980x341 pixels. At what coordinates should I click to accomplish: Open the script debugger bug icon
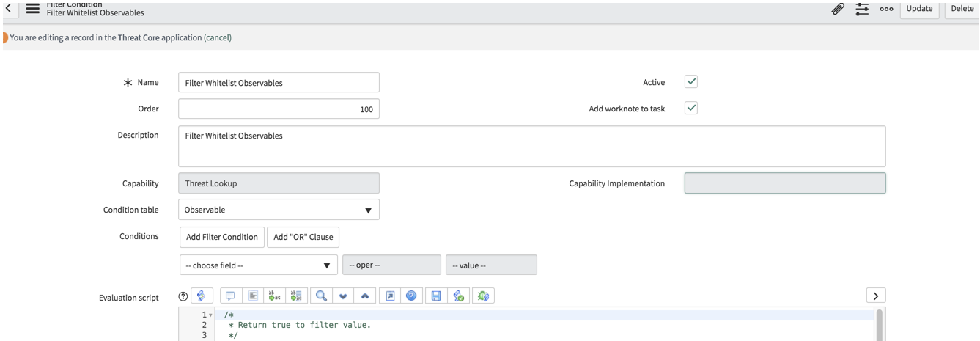tap(483, 296)
